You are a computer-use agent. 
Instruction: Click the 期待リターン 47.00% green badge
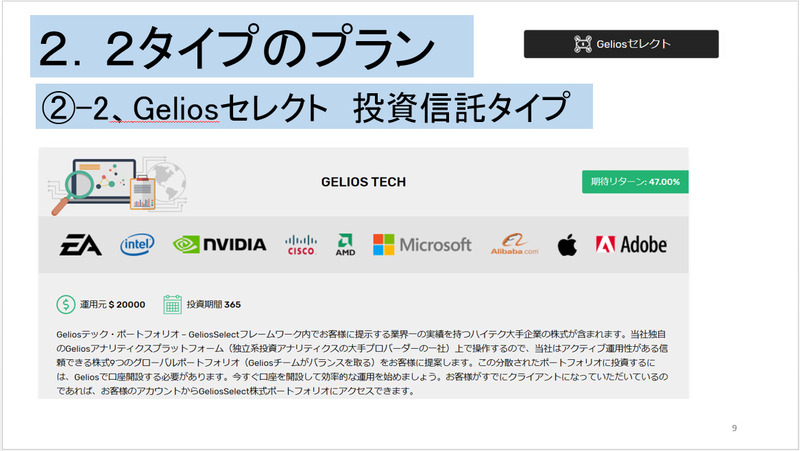[635, 182]
